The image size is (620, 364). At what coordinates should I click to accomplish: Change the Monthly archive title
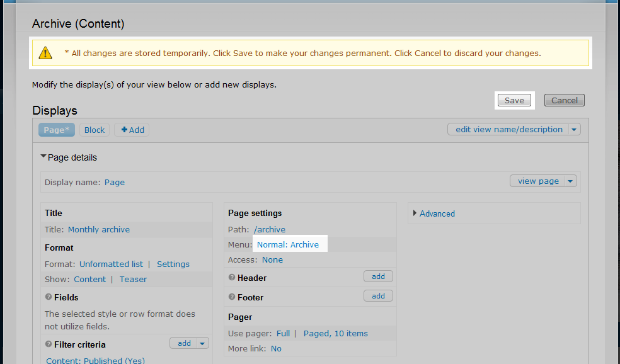coord(99,229)
